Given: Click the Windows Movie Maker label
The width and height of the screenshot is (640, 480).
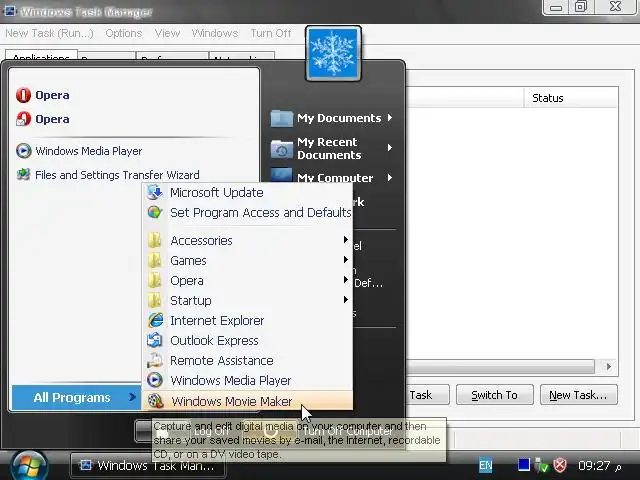Looking at the screenshot, I should pyautogui.click(x=231, y=401).
